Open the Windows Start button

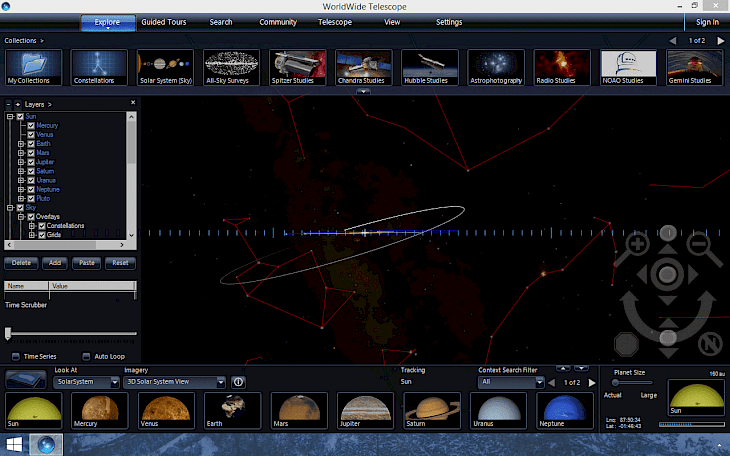pyautogui.click(x=14, y=444)
